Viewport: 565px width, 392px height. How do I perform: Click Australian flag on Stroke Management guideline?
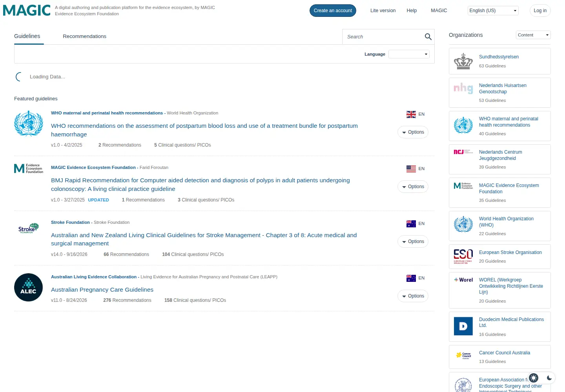click(x=411, y=224)
